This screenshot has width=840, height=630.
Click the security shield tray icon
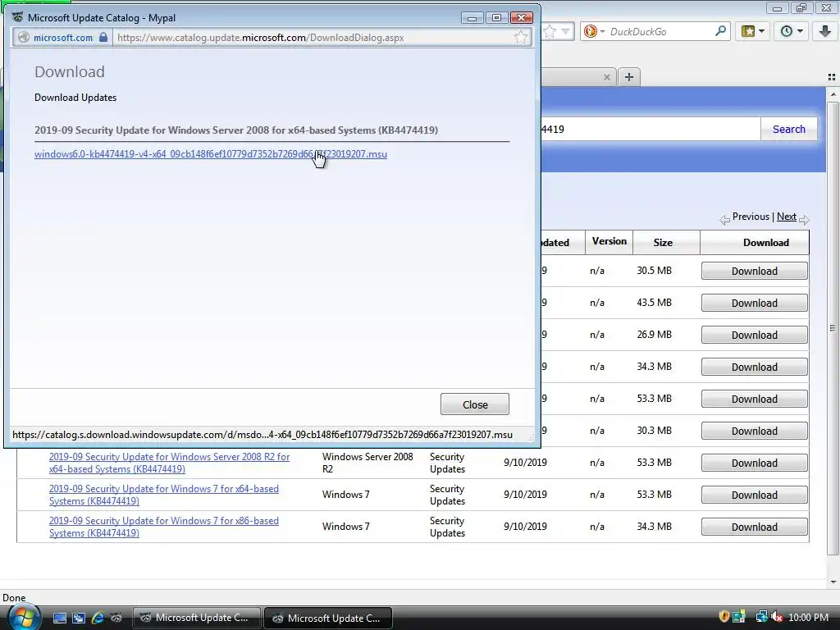tap(724, 617)
